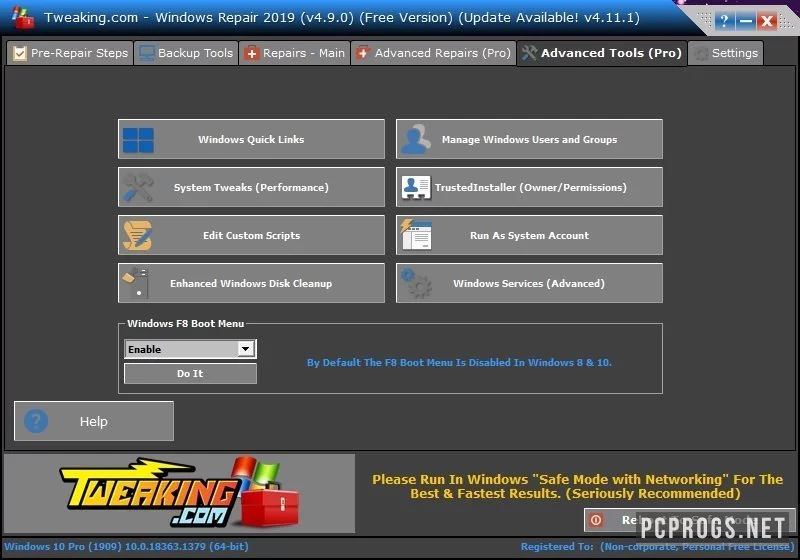Open the Advanced Repairs (Pro) tab
The image size is (800, 560).
(434, 53)
